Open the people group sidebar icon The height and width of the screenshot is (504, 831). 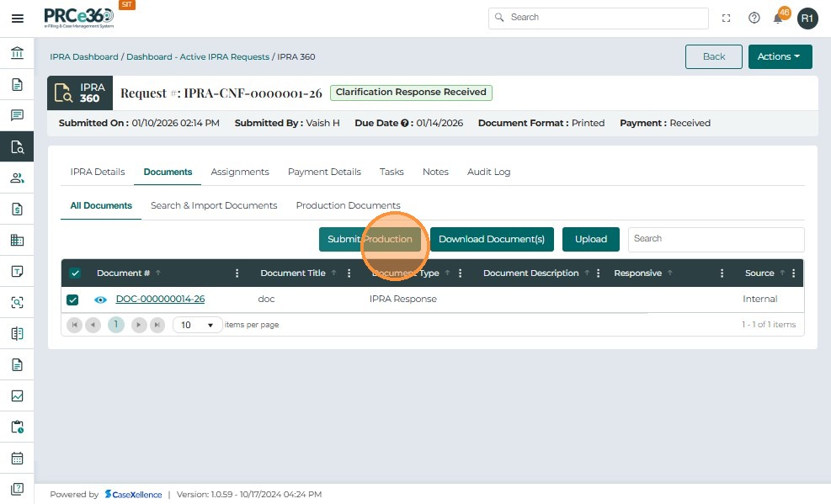tap(17, 178)
